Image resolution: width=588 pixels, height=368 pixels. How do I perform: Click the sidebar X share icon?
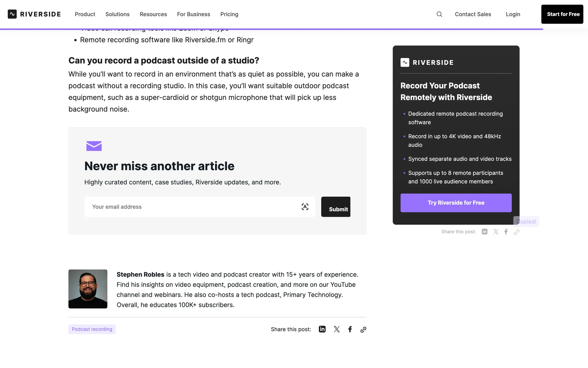[x=496, y=232]
